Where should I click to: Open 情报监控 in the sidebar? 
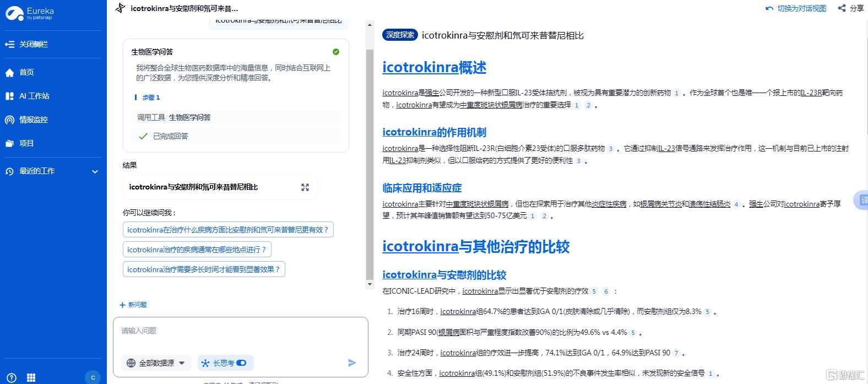[33, 120]
